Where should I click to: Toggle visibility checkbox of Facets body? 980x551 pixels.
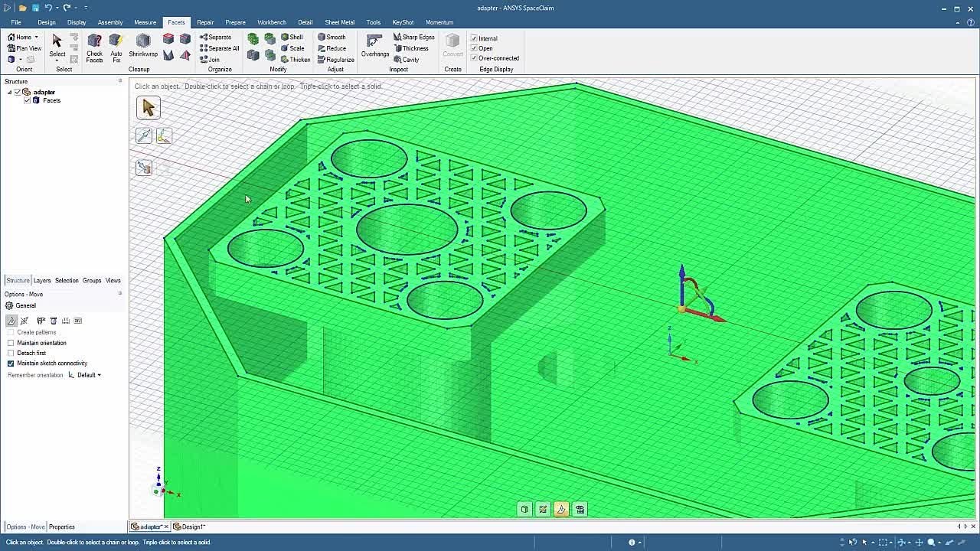(x=28, y=100)
